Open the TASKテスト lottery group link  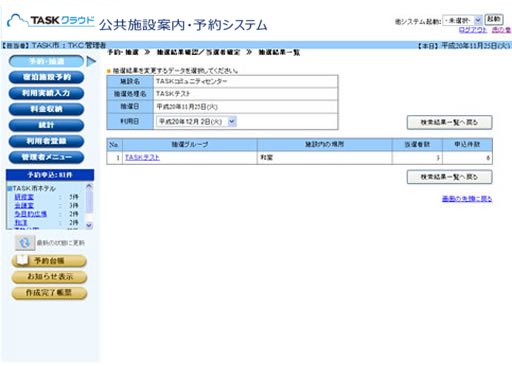pos(142,157)
